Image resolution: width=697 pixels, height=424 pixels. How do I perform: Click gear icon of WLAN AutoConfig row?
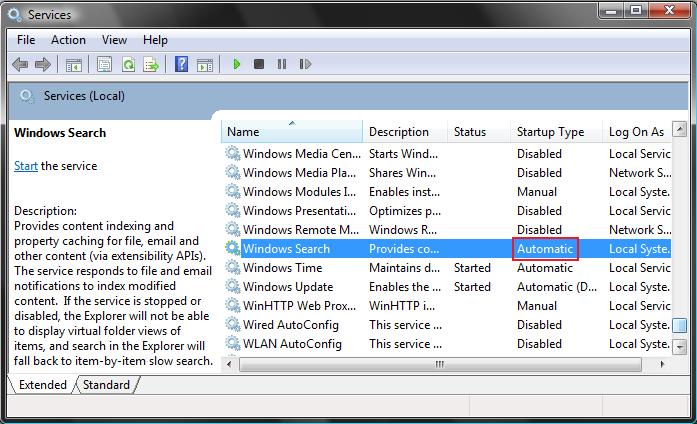tap(232, 344)
